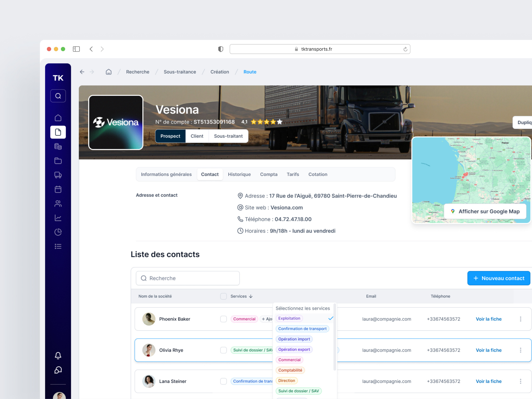
Task: Select the document icon in sidebar
Action: (x=58, y=132)
